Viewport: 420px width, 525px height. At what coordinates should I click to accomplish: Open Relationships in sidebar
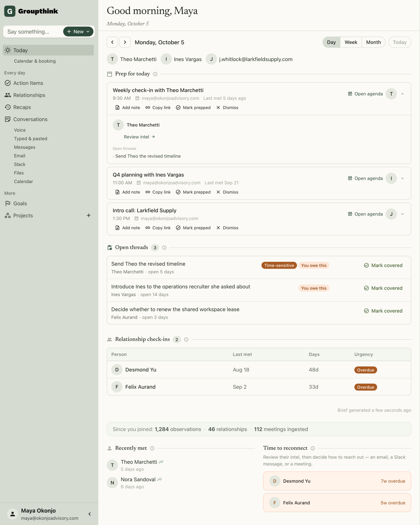pos(48,95)
